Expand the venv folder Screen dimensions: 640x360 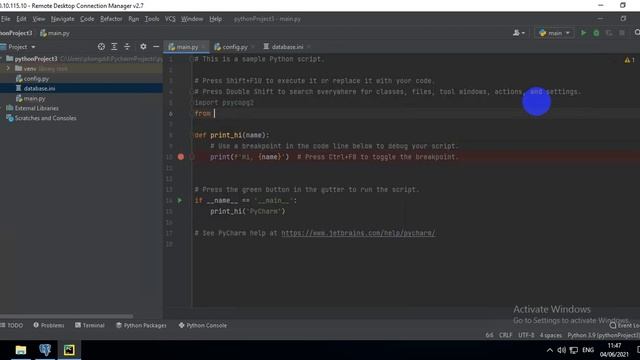8,69
